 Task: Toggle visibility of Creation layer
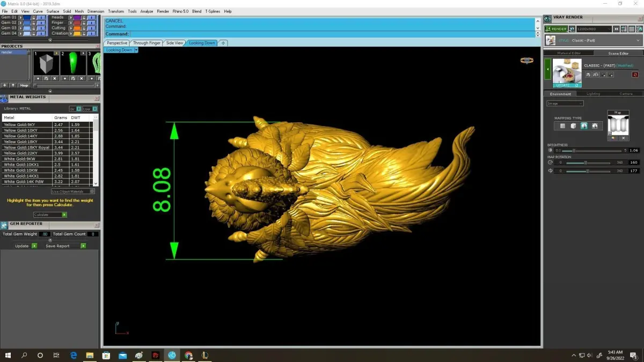(91, 33)
